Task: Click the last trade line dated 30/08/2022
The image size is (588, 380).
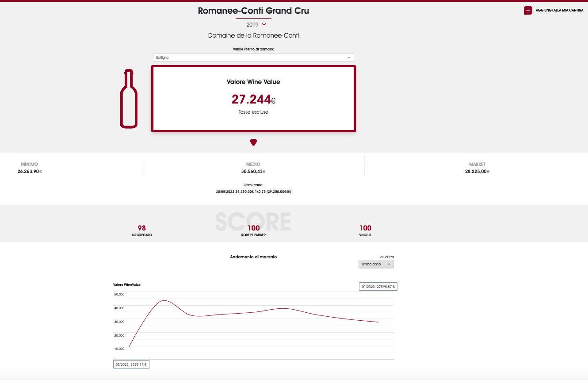Action: click(x=253, y=192)
